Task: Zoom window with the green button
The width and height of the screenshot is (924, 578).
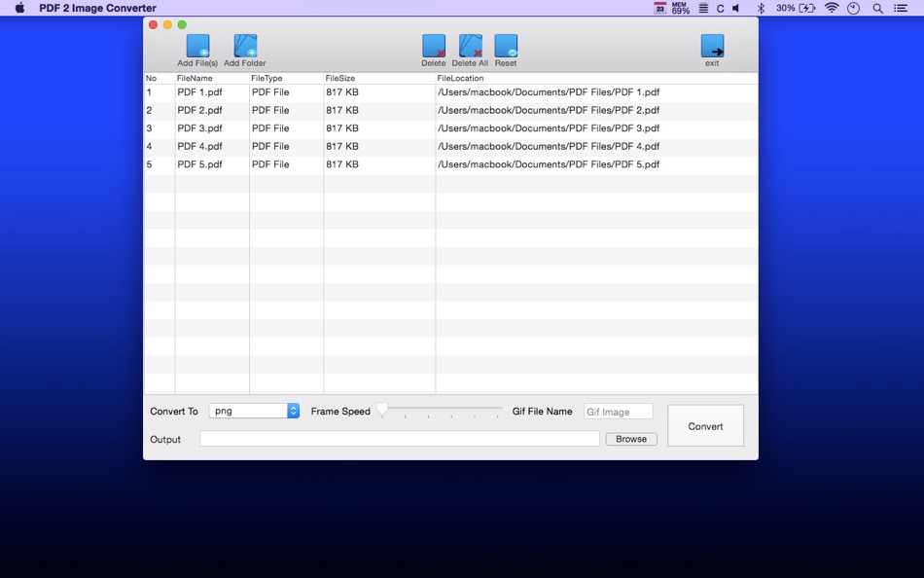Action: [x=182, y=24]
